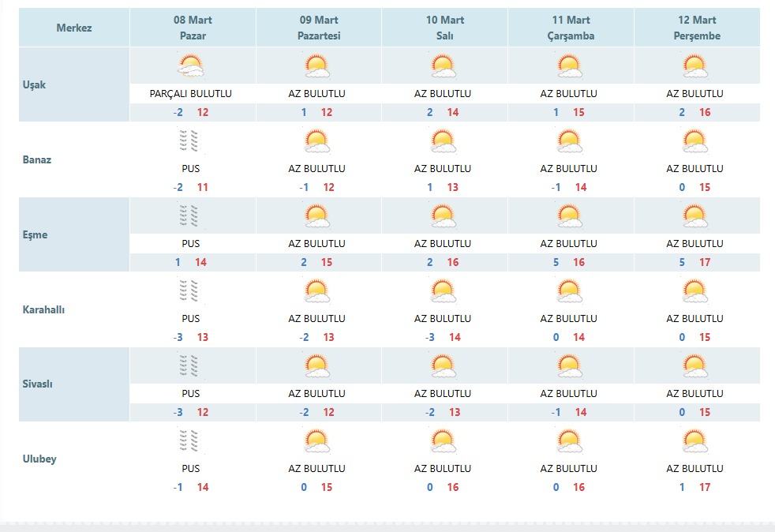Click Ulubey weather icon for 12 Mart

(695, 441)
